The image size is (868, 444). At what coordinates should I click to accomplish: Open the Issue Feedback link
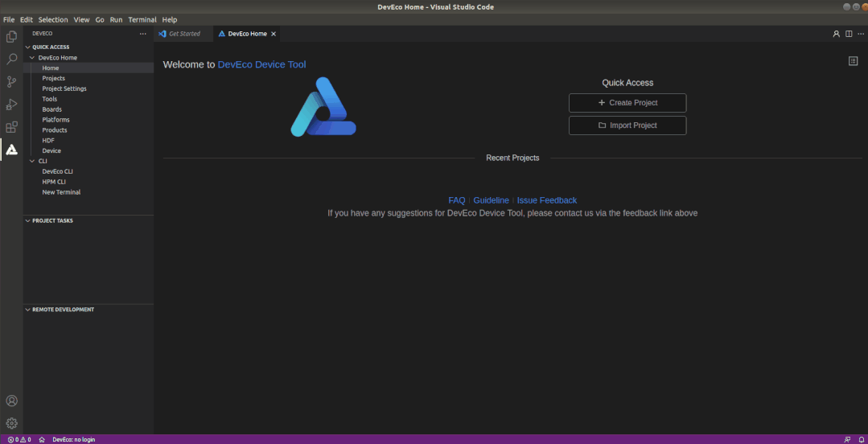click(x=546, y=200)
